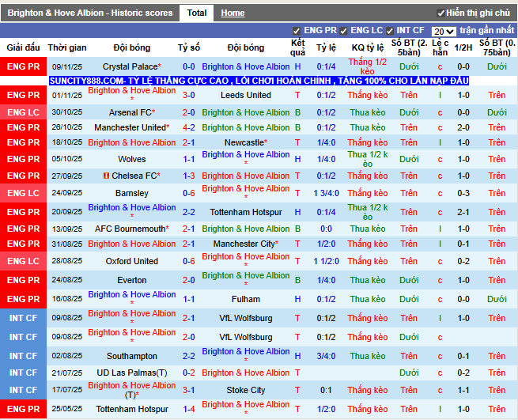Open the 20 recent matches dropdown

444,31
